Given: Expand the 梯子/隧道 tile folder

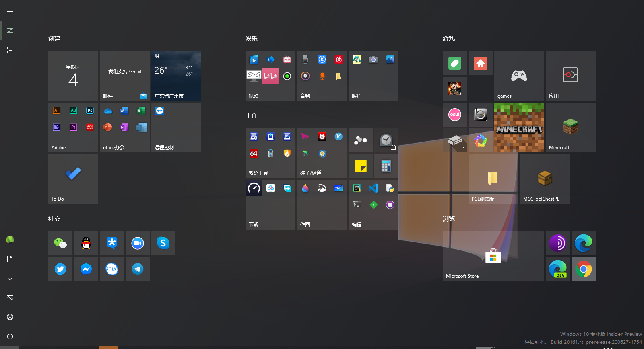Looking at the screenshot, I should point(322,153).
